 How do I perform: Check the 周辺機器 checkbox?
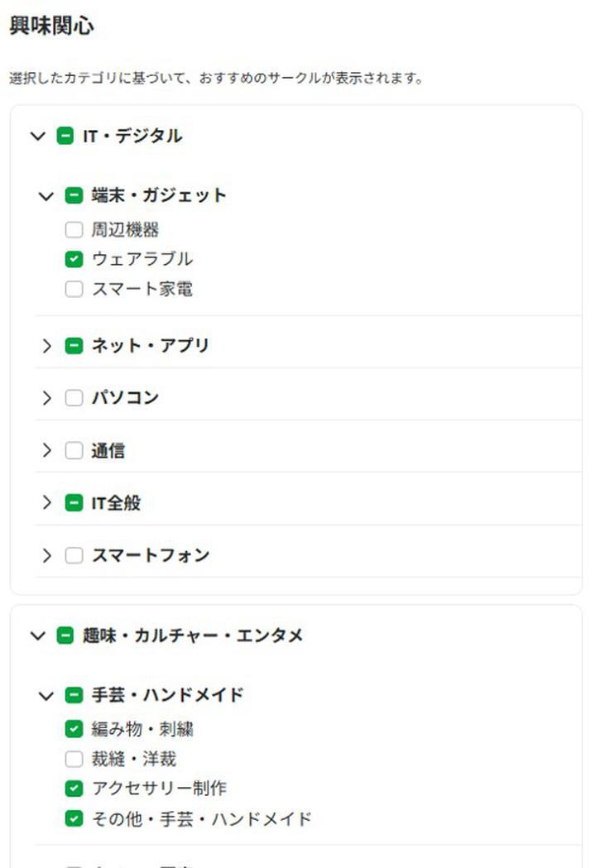point(74,230)
